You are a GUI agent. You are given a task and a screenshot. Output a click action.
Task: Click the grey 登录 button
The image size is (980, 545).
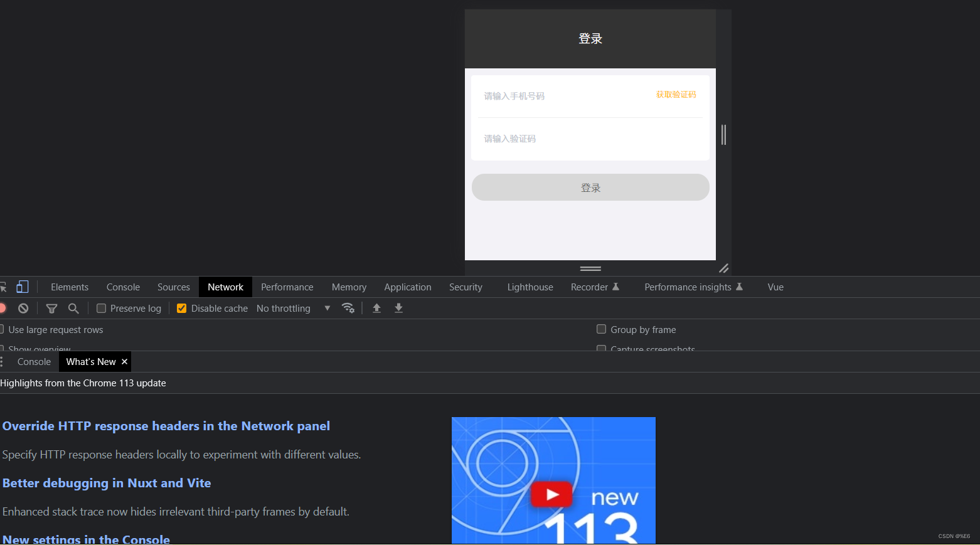click(x=590, y=188)
